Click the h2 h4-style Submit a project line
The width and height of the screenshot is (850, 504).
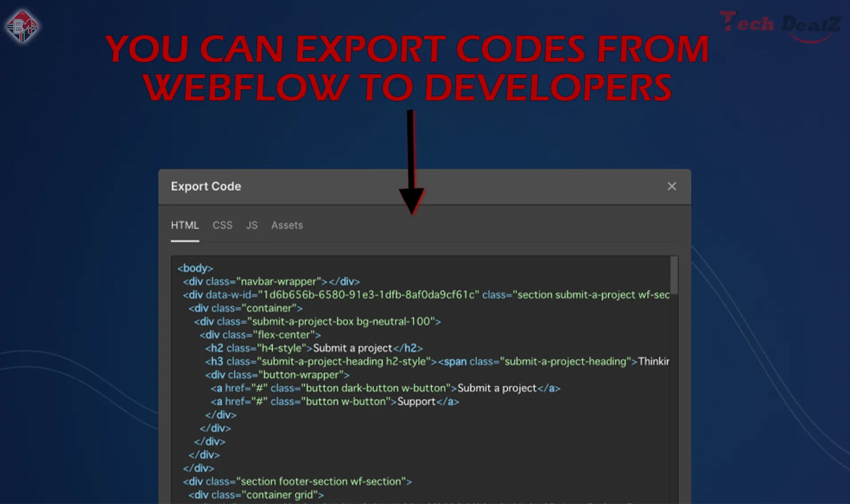coord(314,348)
